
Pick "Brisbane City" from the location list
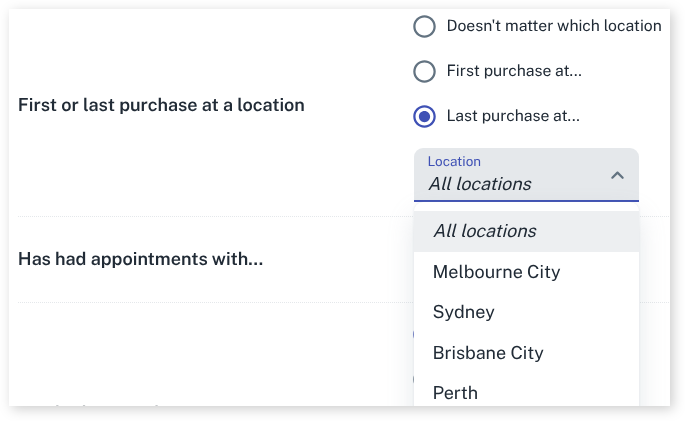488,353
